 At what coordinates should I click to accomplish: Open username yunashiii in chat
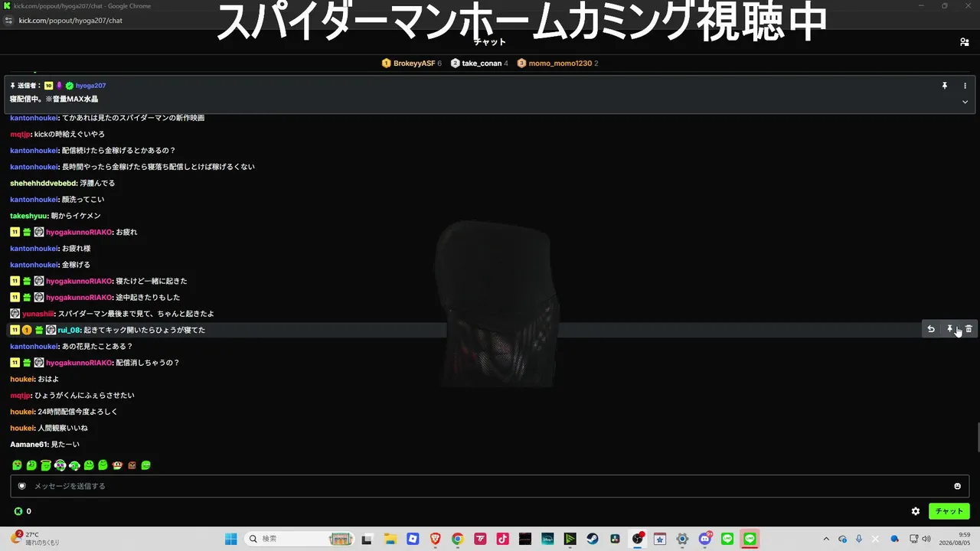(38, 314)
